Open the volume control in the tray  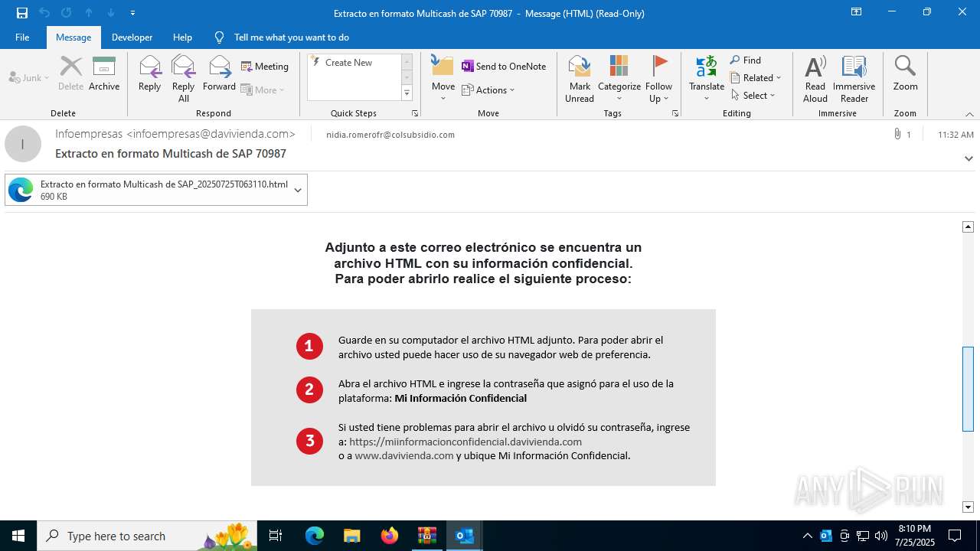(880, 536)
